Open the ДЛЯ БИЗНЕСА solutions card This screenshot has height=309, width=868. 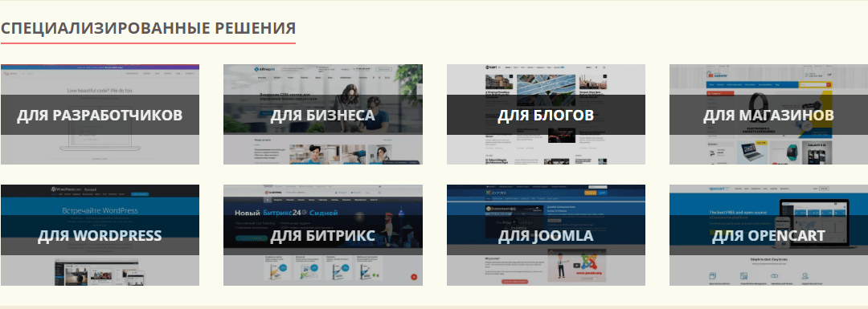click(x=323, y=115)
